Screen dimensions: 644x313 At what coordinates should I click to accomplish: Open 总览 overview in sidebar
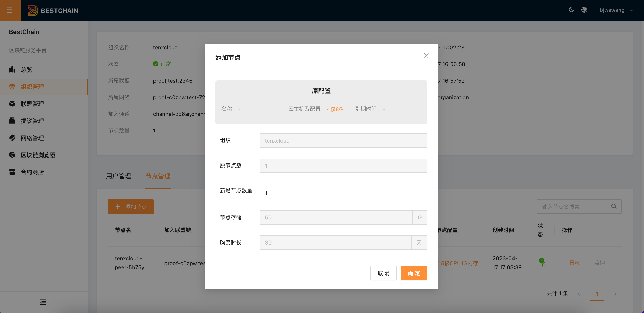pos(44,70)
